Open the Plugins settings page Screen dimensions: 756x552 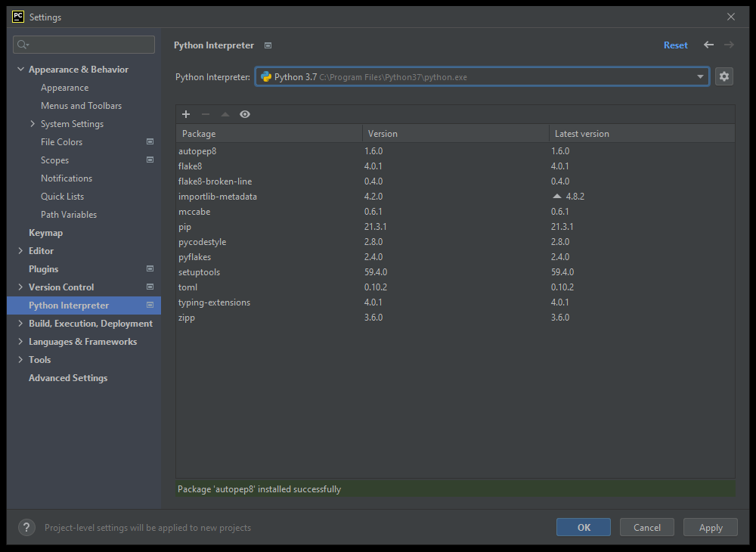pyautogui.click(x=43, y=269)
